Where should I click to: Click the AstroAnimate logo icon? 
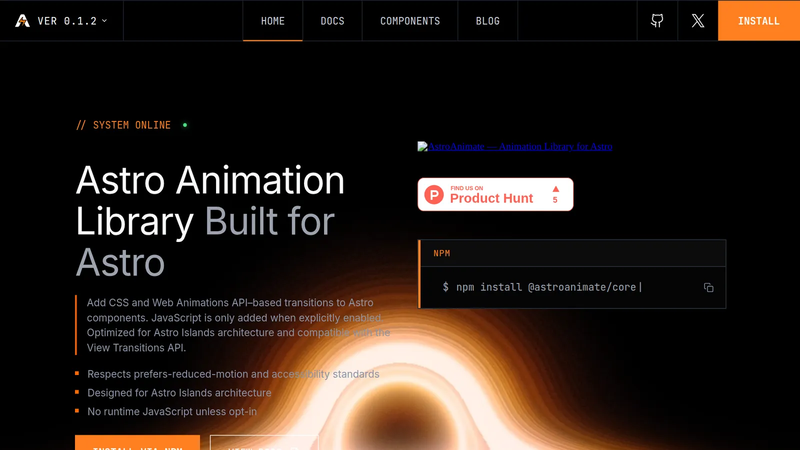pos(22,21)
